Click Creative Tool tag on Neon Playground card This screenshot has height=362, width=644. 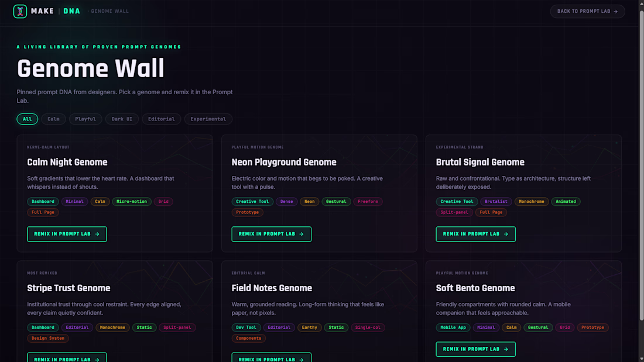point(252,202)
